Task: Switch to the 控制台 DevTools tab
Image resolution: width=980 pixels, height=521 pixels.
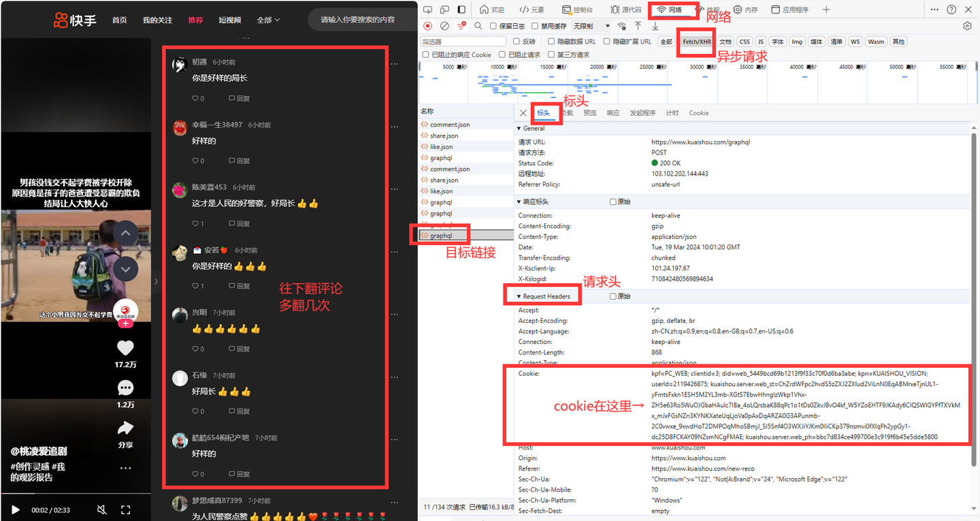Action: (578, 10)
